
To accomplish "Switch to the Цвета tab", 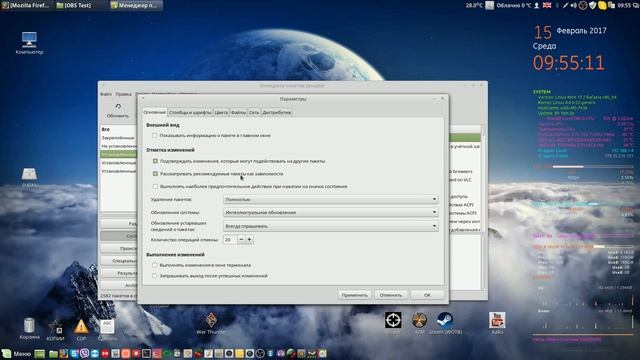I will [x=221, y=112].
